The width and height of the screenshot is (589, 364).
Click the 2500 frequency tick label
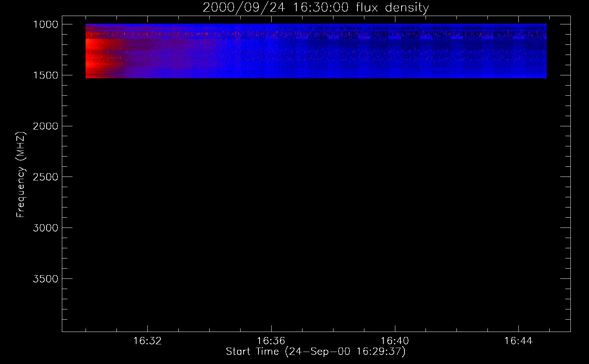(46, 177)
